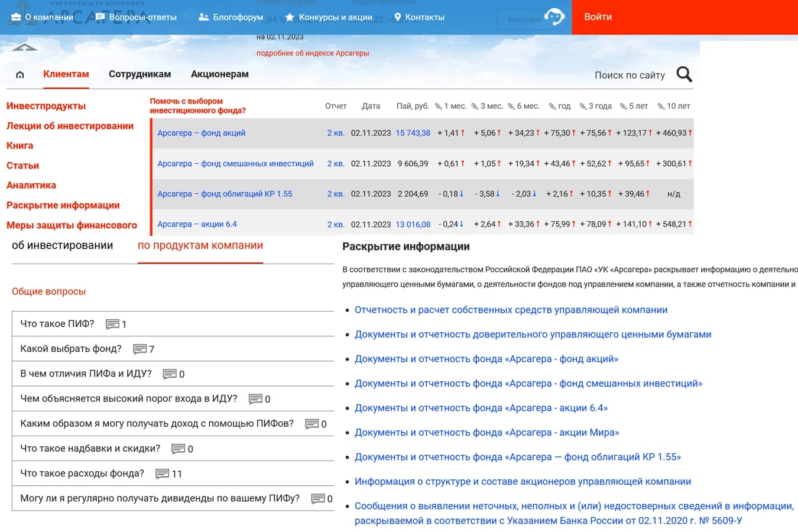Open О компании menu
Image resolution: width=798 pixels, height=532 pixels.
[49, 17]
